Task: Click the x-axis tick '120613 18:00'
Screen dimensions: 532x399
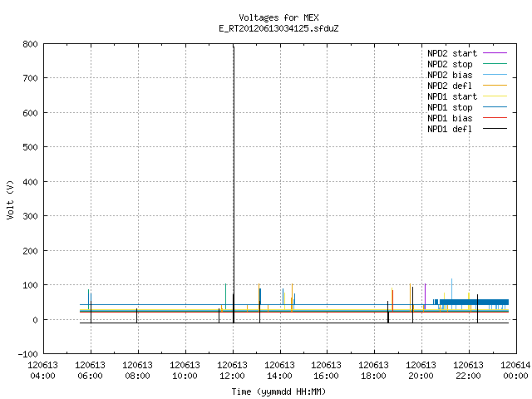Action: point(373,371)
